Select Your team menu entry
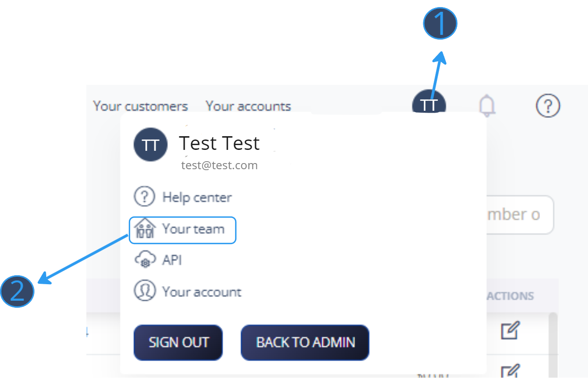The image size is (588, 378). 182,230
